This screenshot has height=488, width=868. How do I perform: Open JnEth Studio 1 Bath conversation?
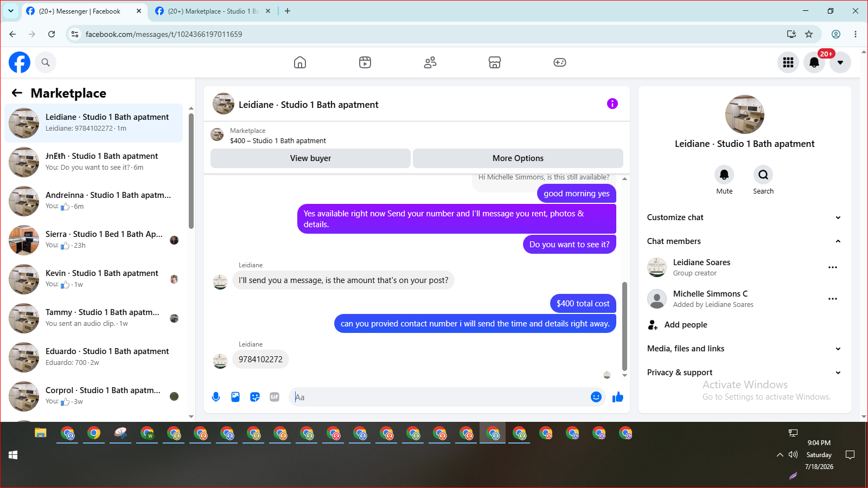[x=94, y=162]
